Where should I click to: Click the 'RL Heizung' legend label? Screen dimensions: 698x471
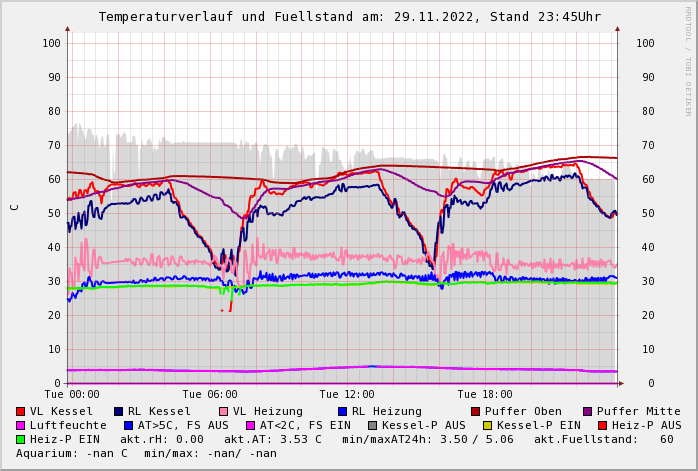387,412
